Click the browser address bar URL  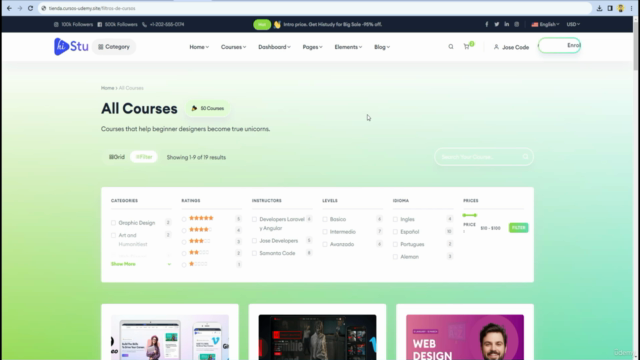[x=92, y=8]
